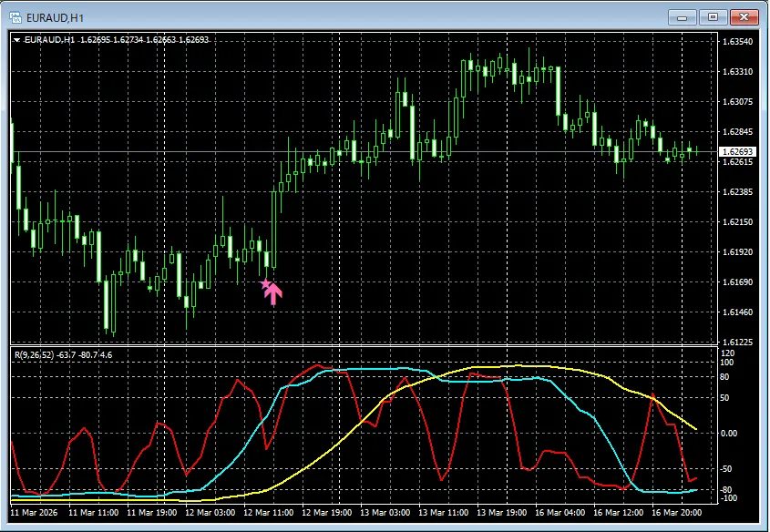The height and width of the screenshot is (532, 770).
Task: Maximize the EURAUD,H1 chart window
Action: click(713, 16)
